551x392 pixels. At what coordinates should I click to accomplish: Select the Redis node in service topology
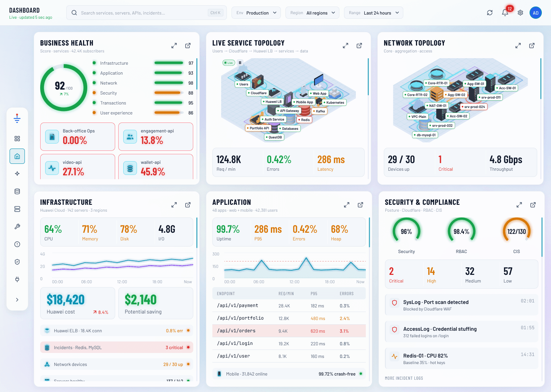coord(304,120)
